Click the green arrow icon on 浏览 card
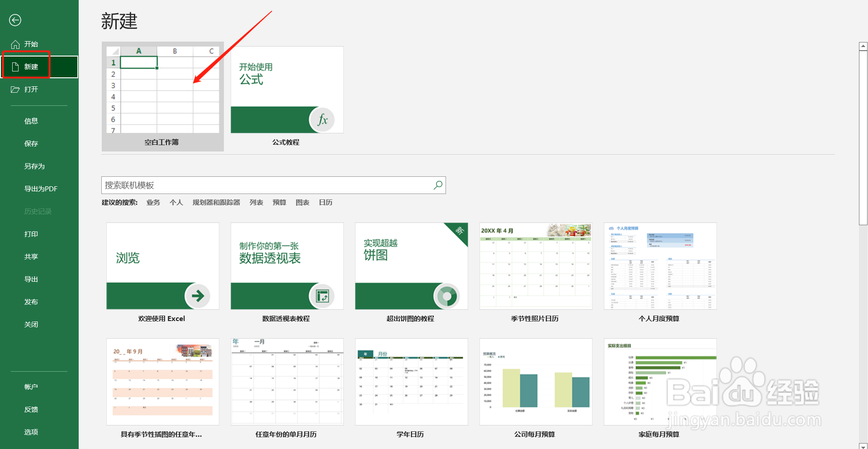The image size is (868, 449). [198, 296]
